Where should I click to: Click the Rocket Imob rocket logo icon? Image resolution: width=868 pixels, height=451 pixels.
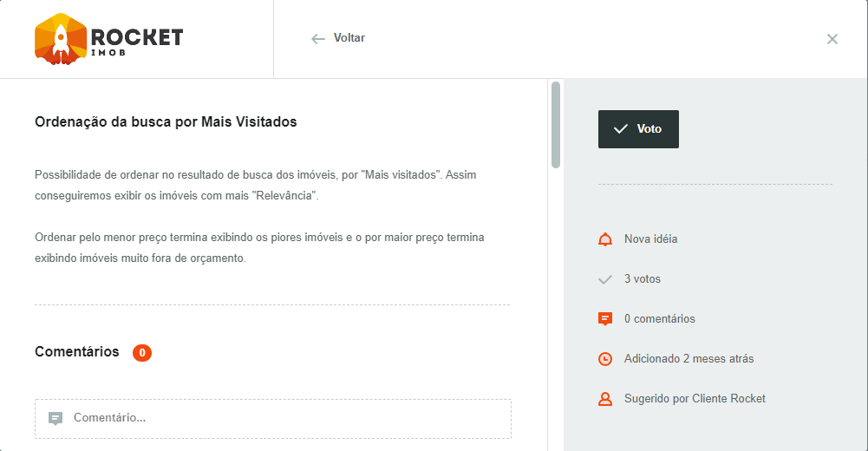(x=59, y=39)
